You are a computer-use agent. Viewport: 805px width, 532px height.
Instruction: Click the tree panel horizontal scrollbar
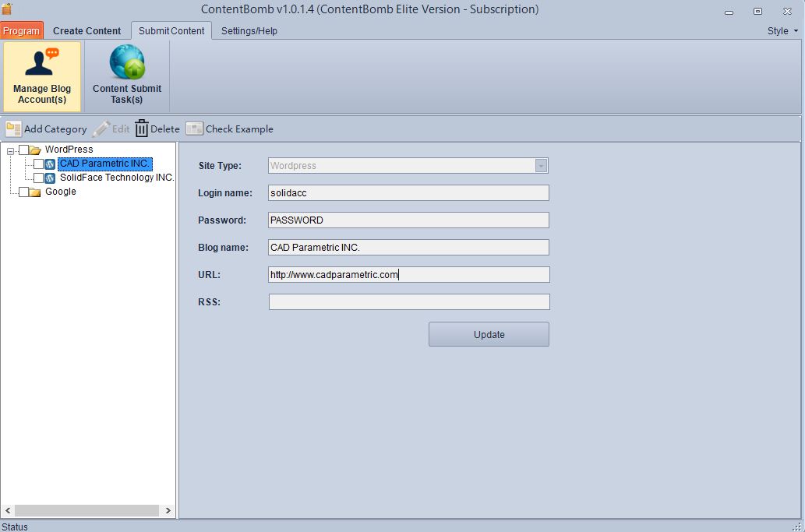pyautogui.click(x=87, y=511)
